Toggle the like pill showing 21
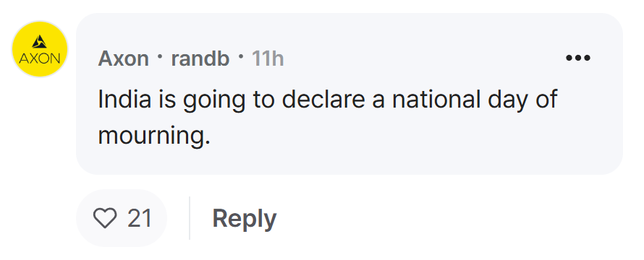The height and width of the screenshot is (260, 644). pyautogui.click(x=122, y=218)
